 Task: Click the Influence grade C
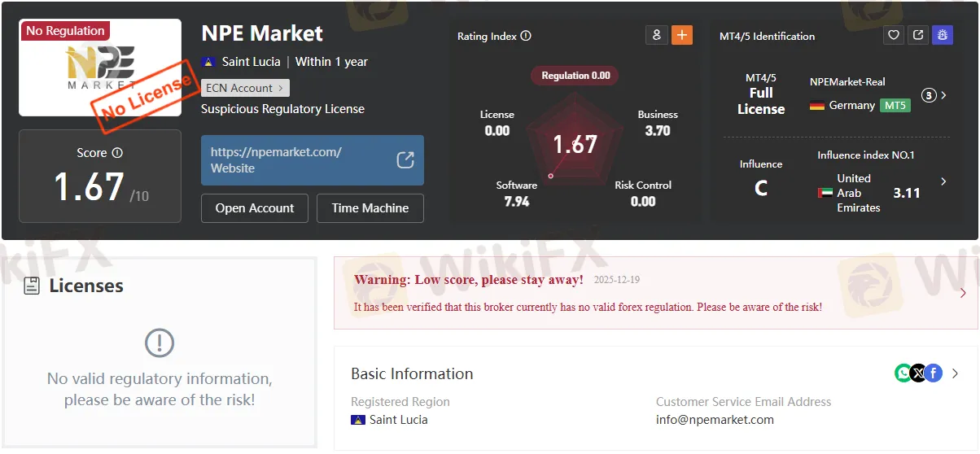[x=761, y=189]
